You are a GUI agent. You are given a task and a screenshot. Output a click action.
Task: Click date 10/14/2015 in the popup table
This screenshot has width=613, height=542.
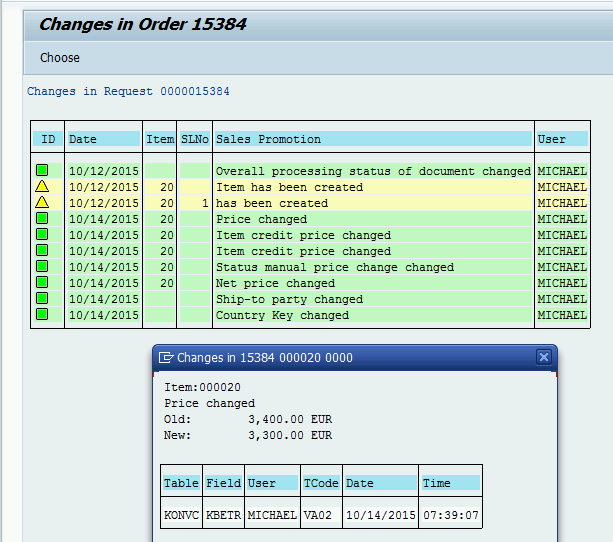click(x=381, y=515)
